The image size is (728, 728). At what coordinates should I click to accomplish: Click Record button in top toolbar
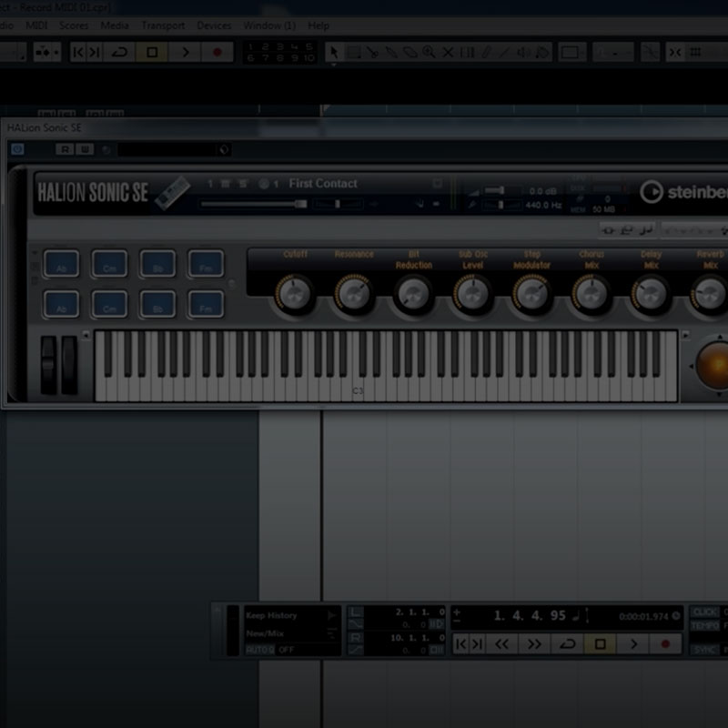point(217,52)
